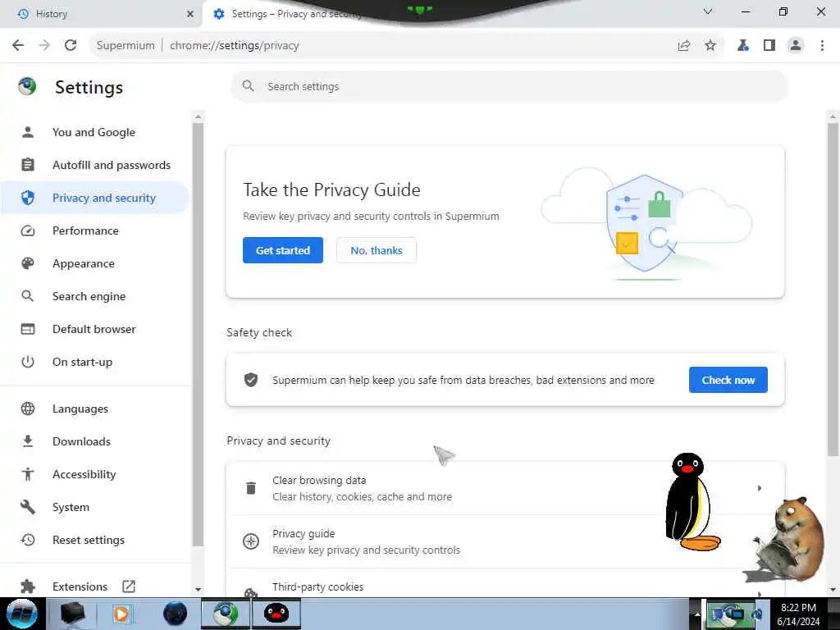Screen dimensions: 840x630
Task: Reload the settings page
Action: 71,46
